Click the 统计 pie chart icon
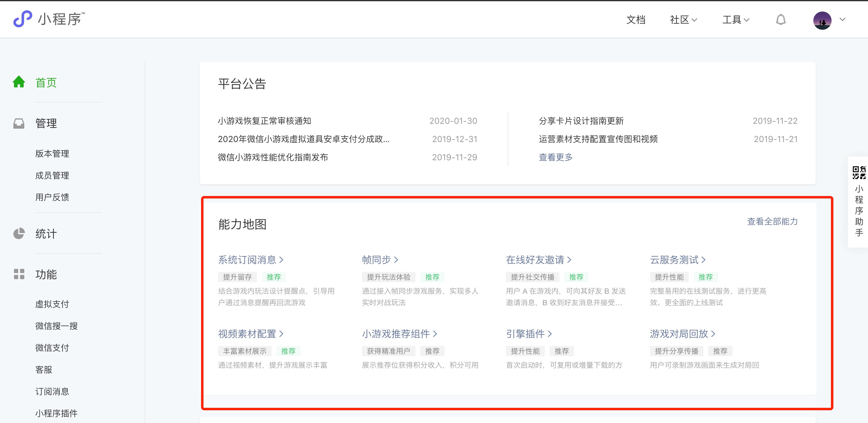This screenshot has height=423, width=868. pyautogui.click(x=19, y=233)
